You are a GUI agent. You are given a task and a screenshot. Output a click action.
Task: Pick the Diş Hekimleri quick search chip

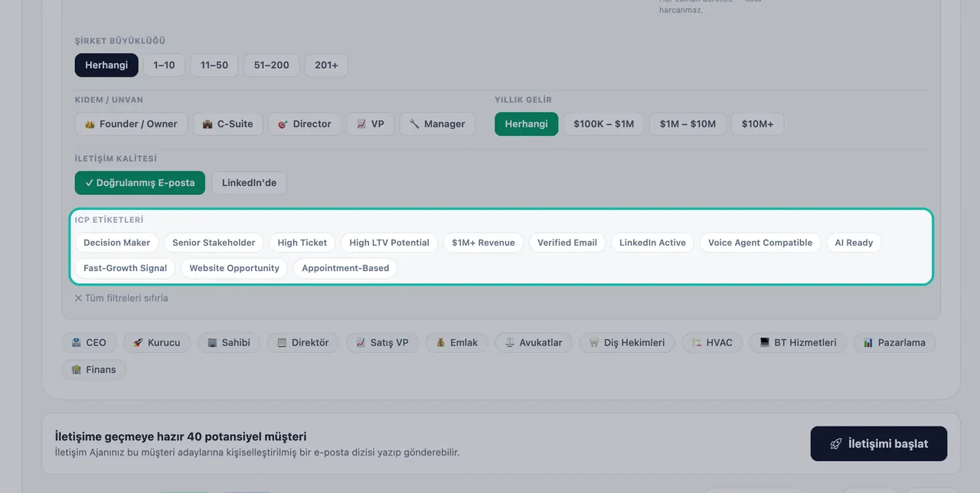pos(627,342)
